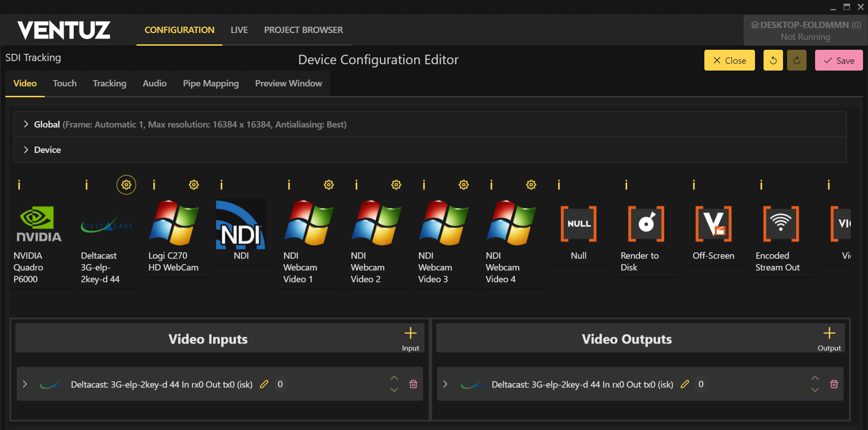Image resolution: width=868 pixels, height=430 pixels.
Task: Open the Pipe Mapping tab
Action: [x=211, y=84]
